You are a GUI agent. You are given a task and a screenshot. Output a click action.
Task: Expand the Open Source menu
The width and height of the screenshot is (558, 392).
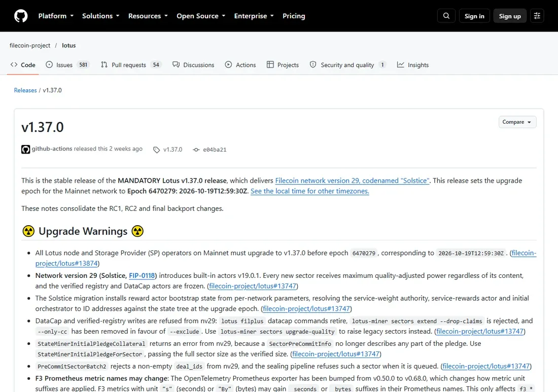pos(201,16)
